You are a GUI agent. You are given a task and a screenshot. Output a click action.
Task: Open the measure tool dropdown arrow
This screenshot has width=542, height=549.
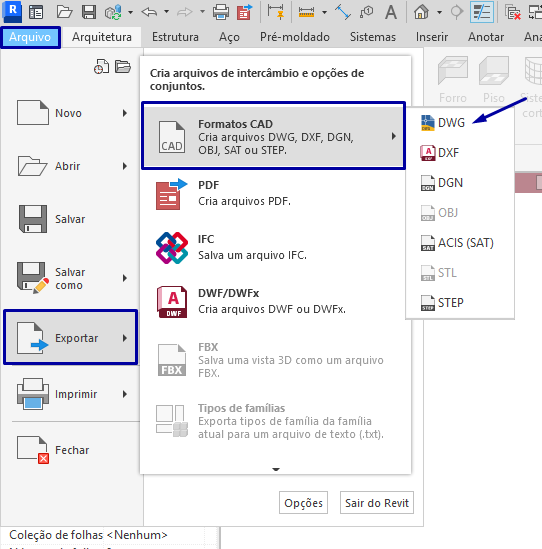pyautogui.click(x=325, y=13)
